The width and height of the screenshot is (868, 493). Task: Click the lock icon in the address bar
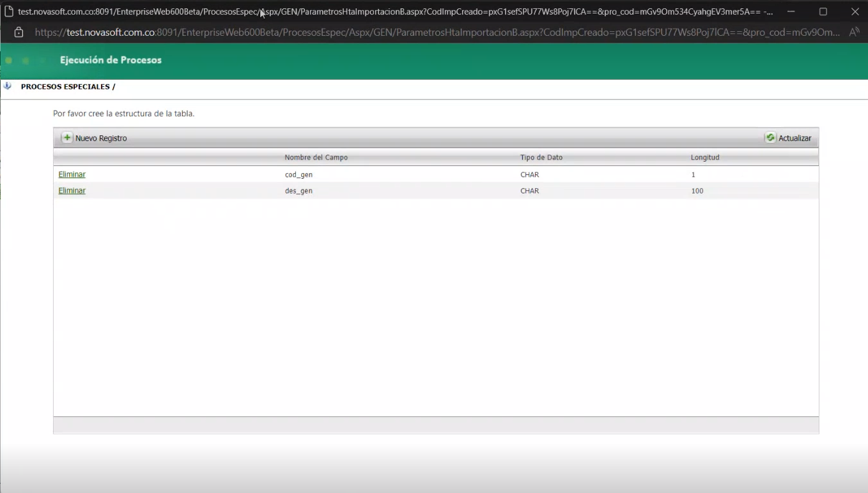click(x=19, y=32)
